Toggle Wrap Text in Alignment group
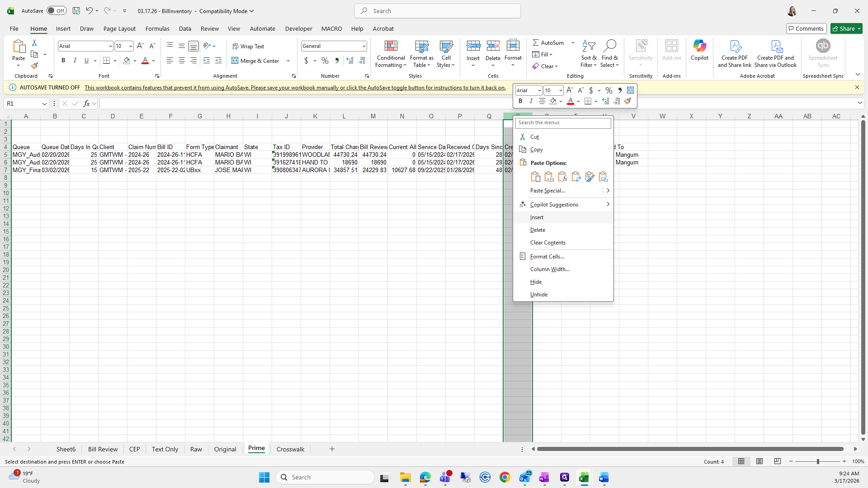Image resolution: width=868 pixels, height=488 pixels. pyautogui.click(x=248, y=46)
